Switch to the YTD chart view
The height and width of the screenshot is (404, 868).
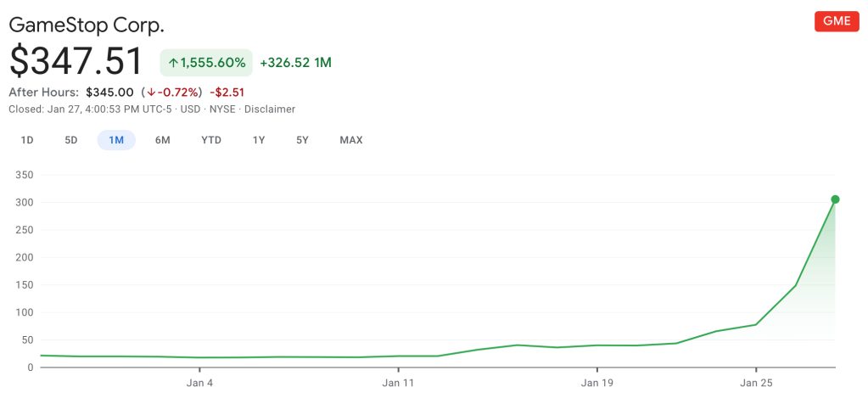[211, 140]
